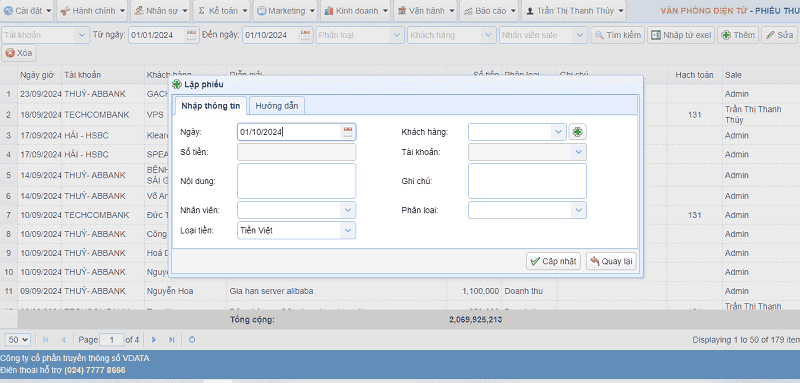Open the Trần Thị Thanh Thủy user menu
Screen dimensions: 800x383
click(x=574, y=10)
